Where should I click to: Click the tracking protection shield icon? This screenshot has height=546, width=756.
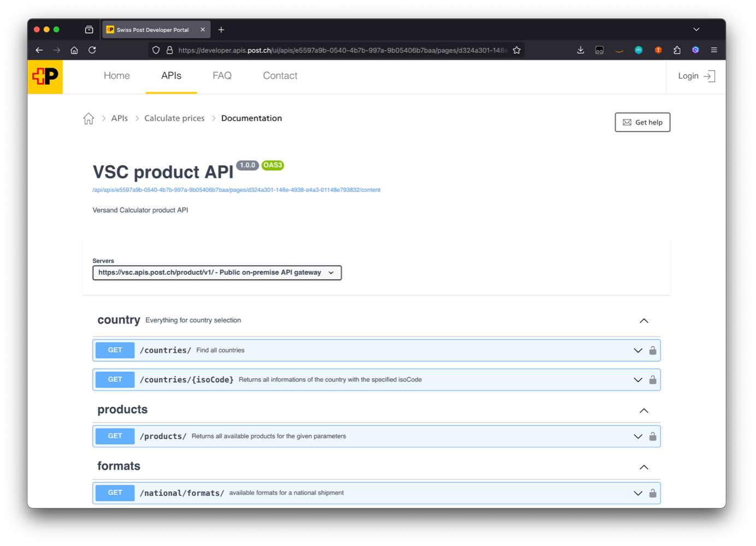click(156, 50)
